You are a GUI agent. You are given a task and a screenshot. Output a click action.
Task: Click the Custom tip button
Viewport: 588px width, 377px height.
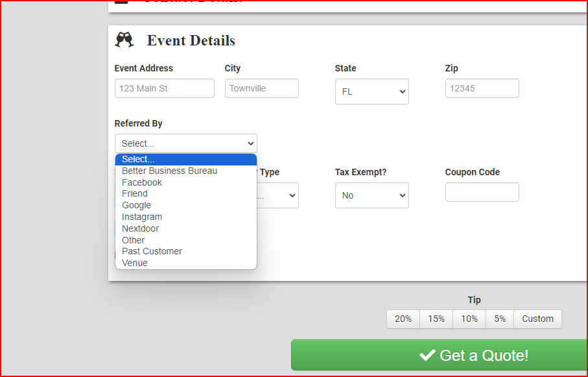point(537,319)
